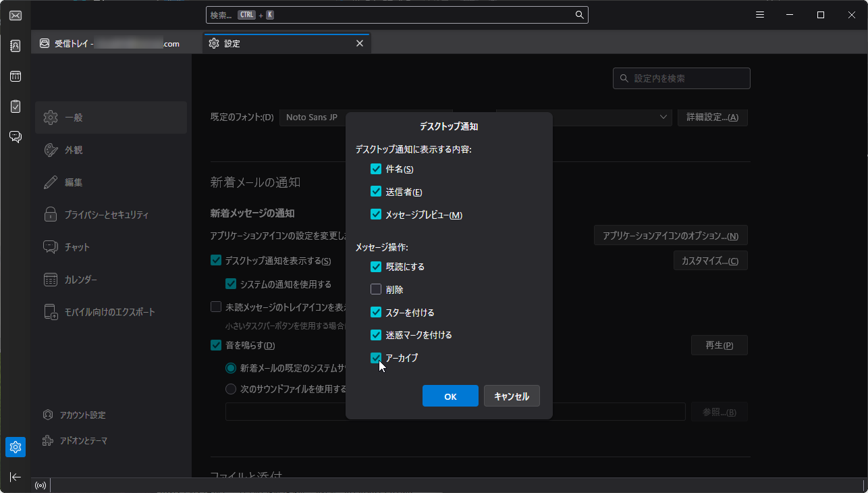Toggle the メッセージプレビュー checkbox
The image size is (868, 493).
(x=377, y=215)
